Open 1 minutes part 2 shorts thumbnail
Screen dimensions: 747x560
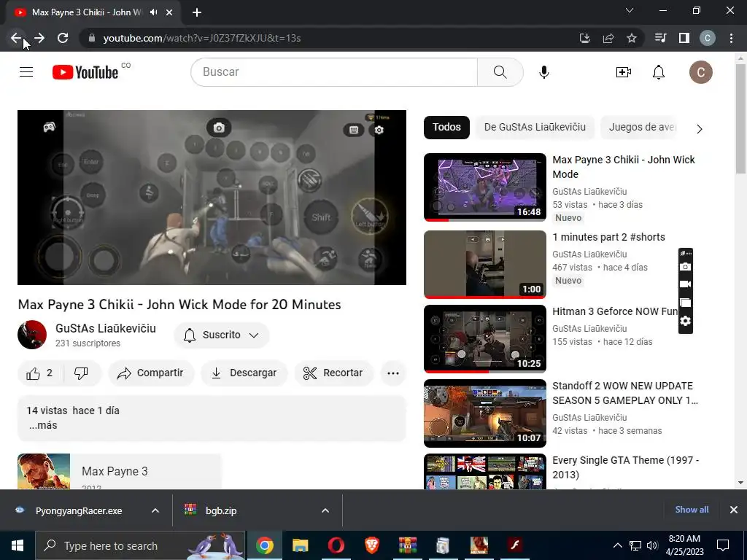485,264
